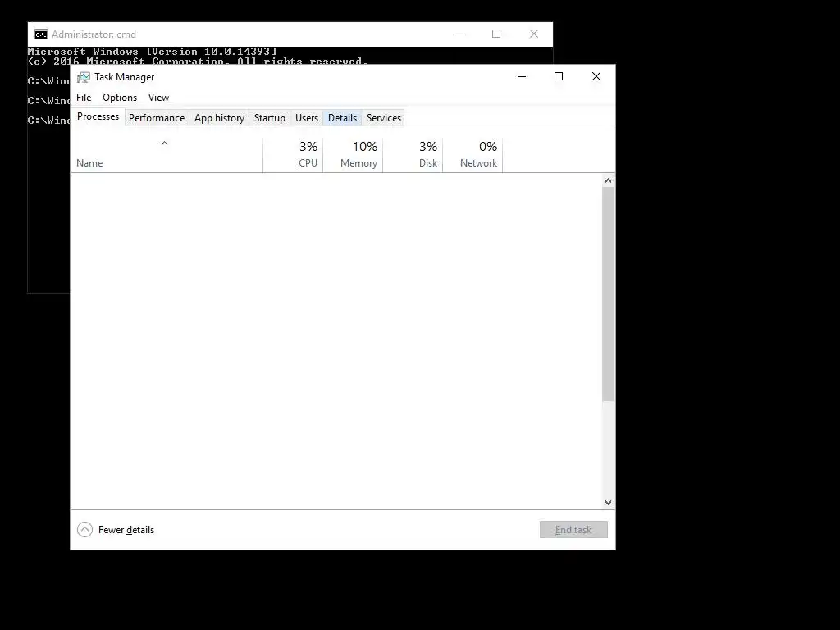Go to the Users tab
The image size is (840, 630).
point(307,118)
